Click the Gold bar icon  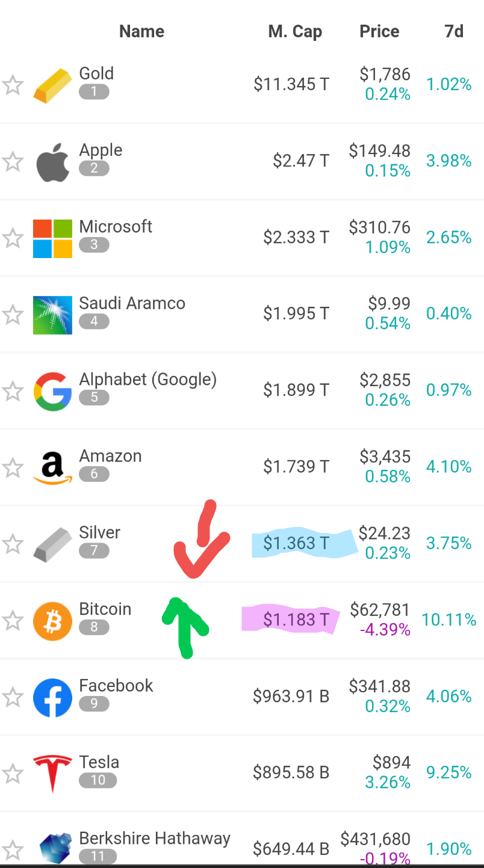click(52, 86)
